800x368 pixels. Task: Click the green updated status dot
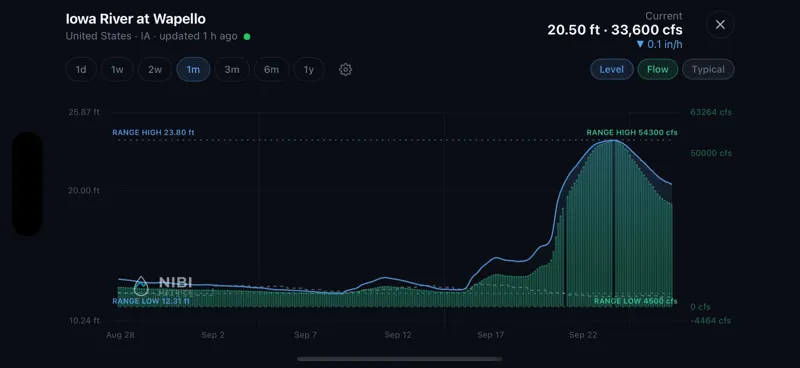[x=247, y=37]
